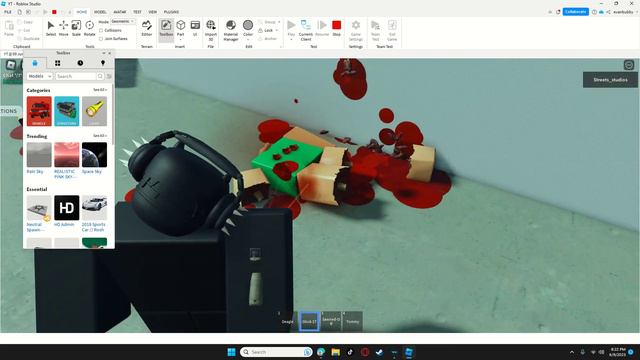Open Windows Start menu
Image resolution: width=640 pixels, height=360 pixels.
(231, 352)
